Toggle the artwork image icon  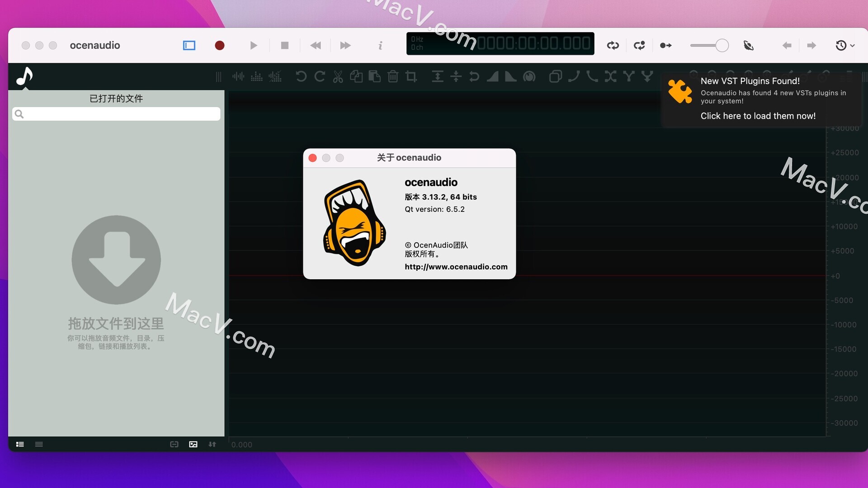193,444
